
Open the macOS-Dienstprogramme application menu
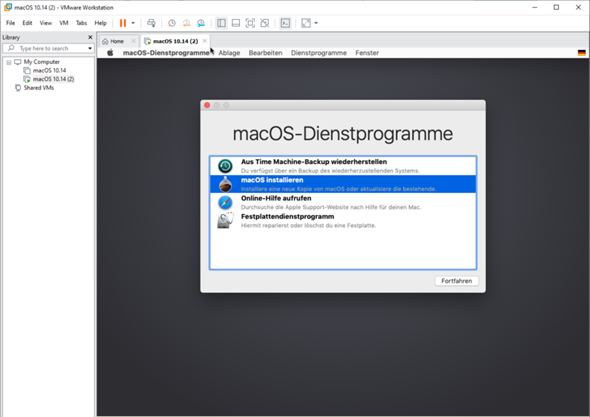click(x=166, y=53)
